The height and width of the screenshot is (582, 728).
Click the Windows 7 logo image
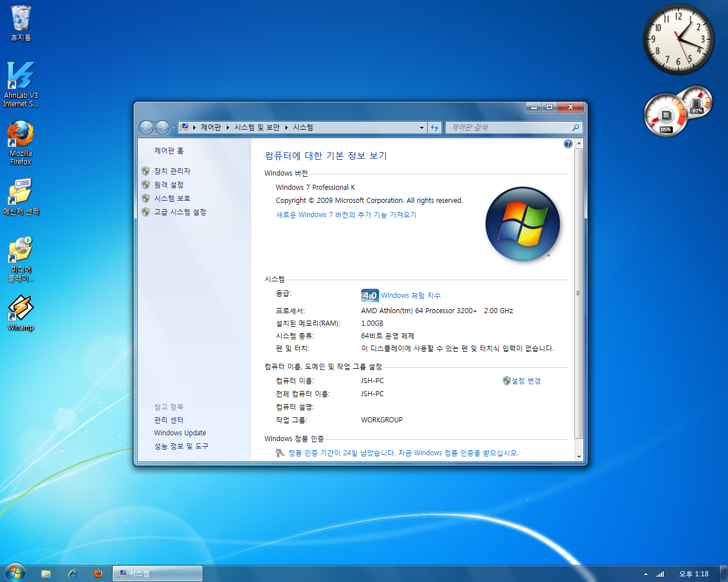click(523, 224)
